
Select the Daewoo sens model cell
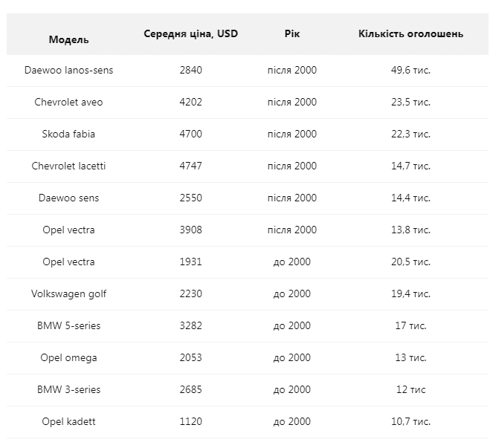tap(68, 198)
